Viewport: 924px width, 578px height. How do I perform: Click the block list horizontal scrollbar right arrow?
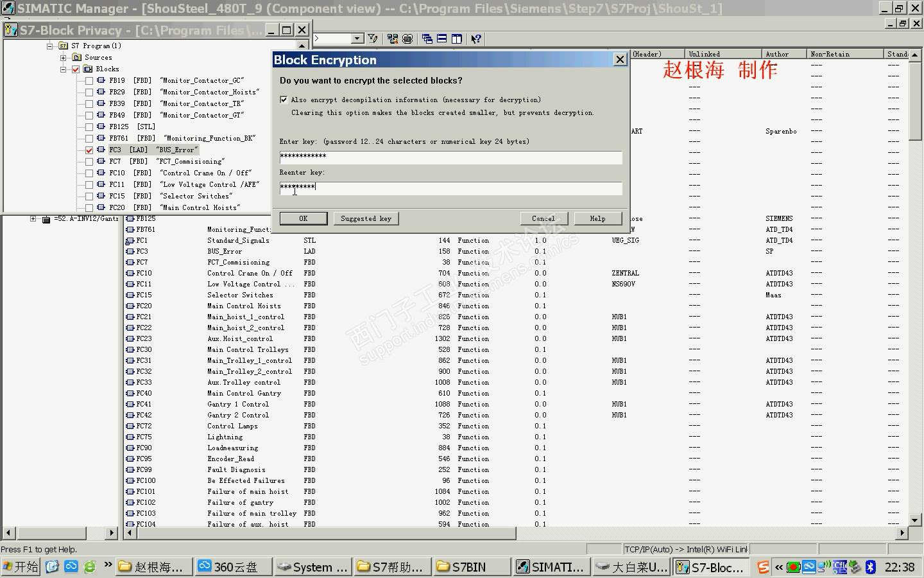click(x=903, y=533)
